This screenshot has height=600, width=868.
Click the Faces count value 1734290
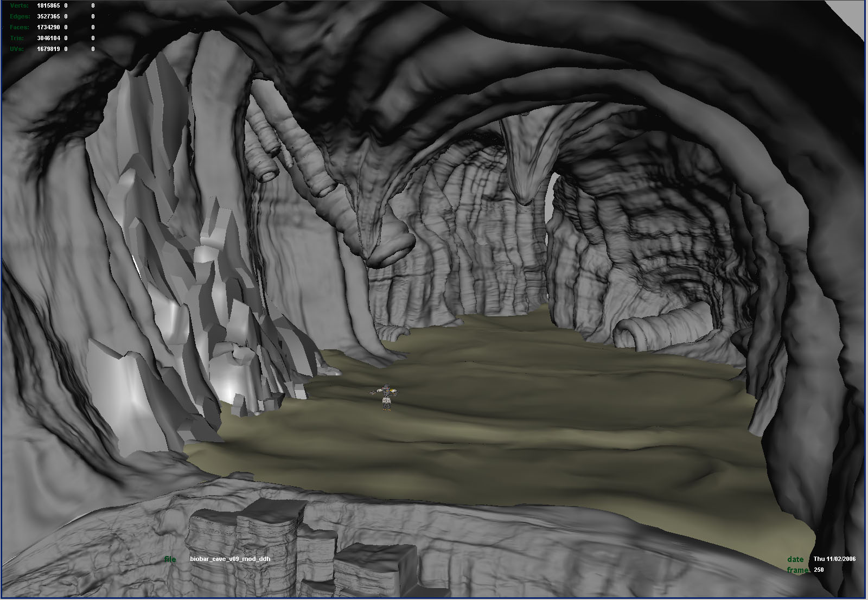(x=48, y=27)
